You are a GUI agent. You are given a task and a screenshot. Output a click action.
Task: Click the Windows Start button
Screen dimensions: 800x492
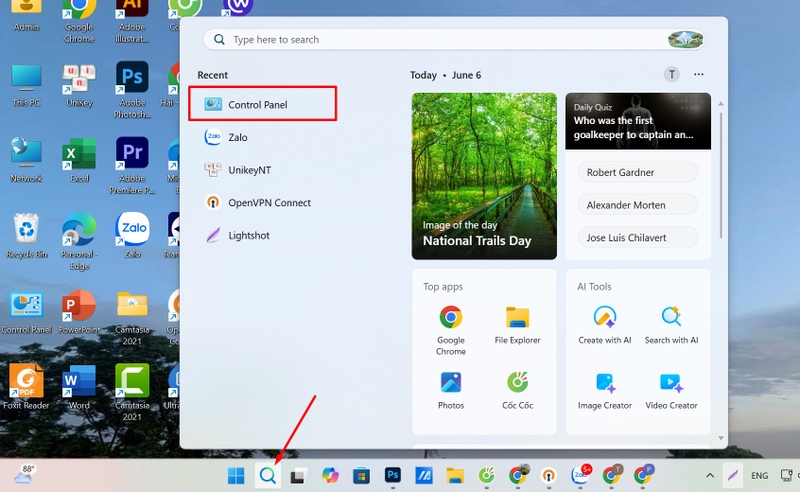[236, 476]
